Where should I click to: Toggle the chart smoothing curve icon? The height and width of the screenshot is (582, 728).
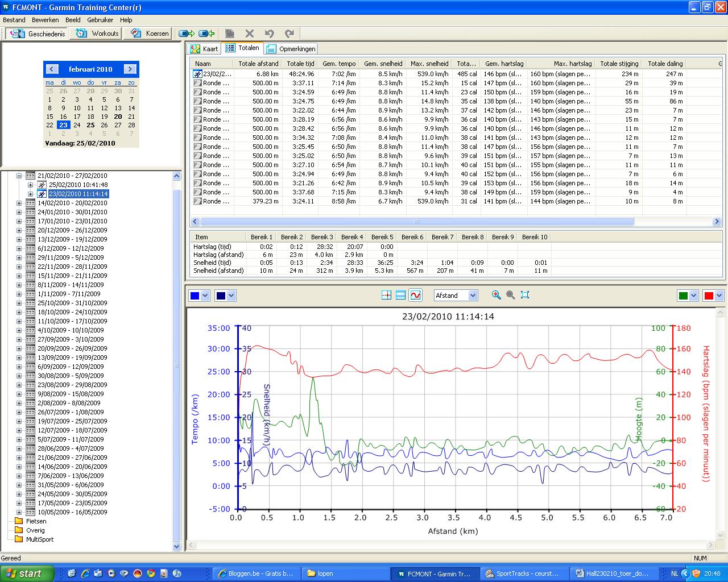(x=416, y=295)
